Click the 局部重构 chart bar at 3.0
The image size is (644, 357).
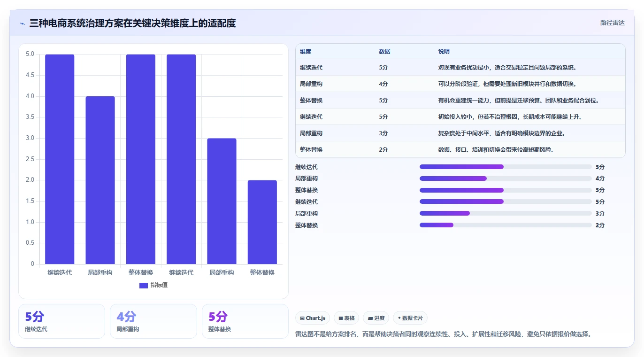tap(222, 201)
